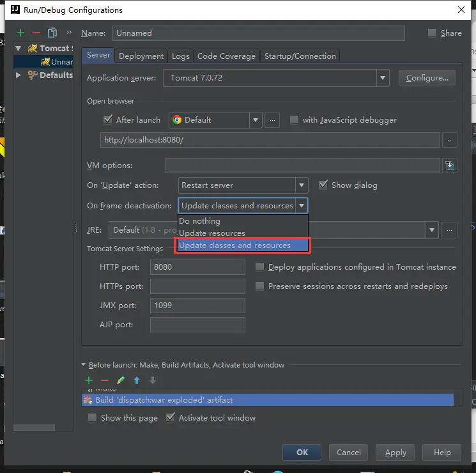This screenshot has height=473, width=476.
Task: Toggle the Activate tool window checkbox
Action: click(171, 417)
